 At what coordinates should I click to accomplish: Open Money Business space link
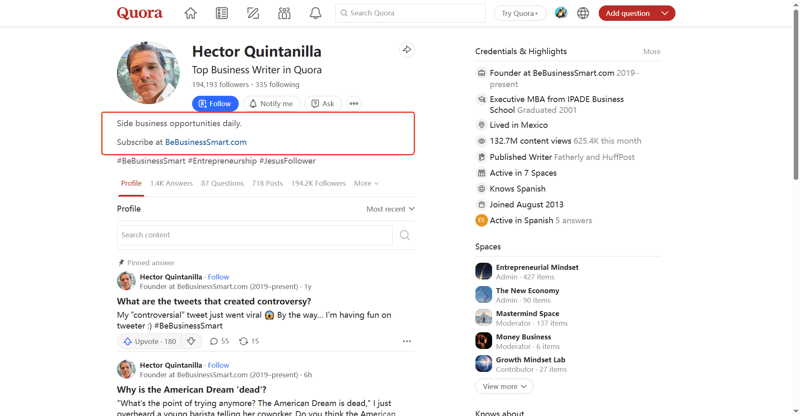click(x=523, y=337)
